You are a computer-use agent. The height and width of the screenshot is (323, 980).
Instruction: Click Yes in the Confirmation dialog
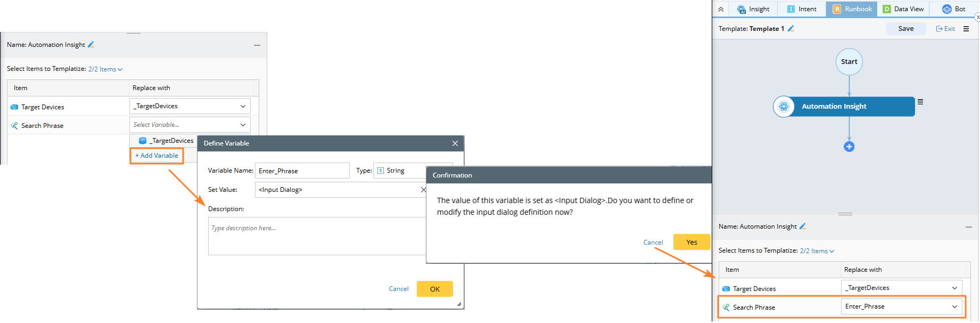point(691,242)
